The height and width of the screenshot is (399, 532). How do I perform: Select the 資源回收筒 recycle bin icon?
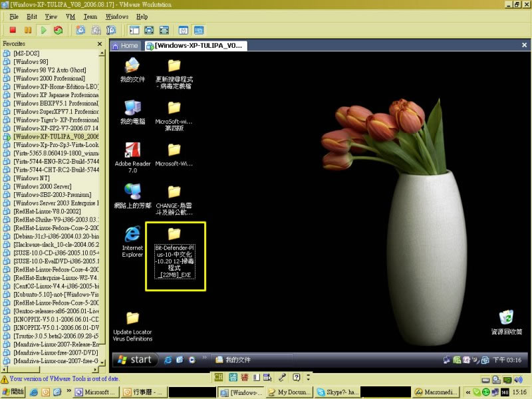(506, 323)
